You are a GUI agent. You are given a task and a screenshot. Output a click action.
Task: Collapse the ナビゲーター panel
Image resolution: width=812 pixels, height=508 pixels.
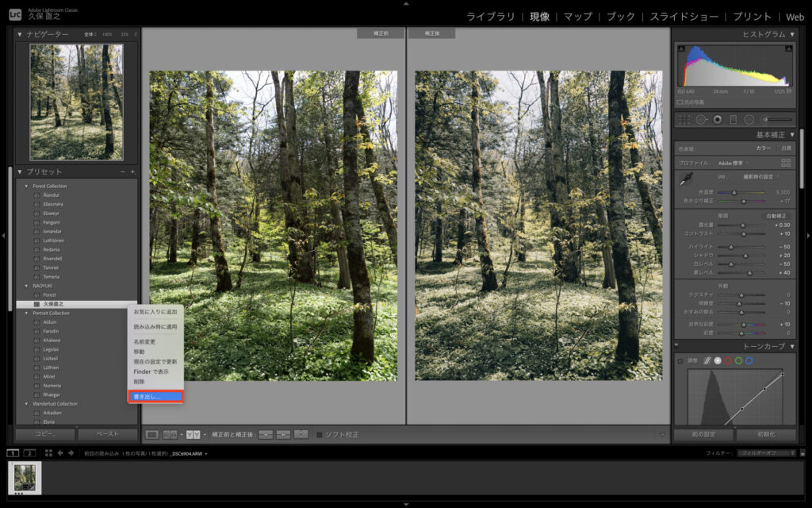click(x=20, y=34)
